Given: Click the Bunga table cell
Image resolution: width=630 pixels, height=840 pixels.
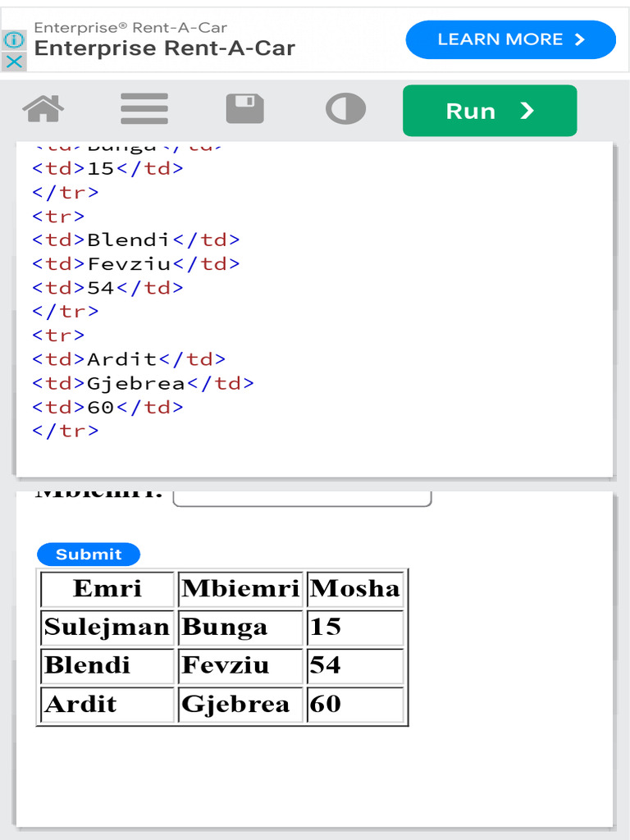Looking at the screenshot, I should [240, 628].
